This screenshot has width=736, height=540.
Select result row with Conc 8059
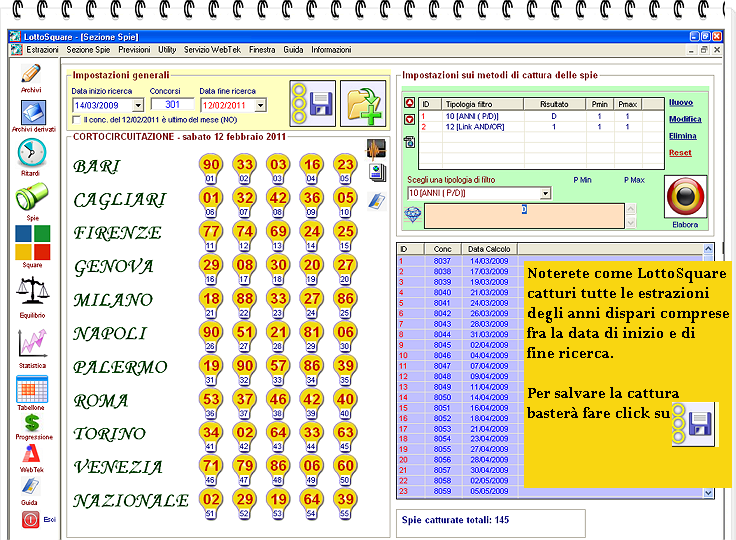(x=460, y=491)
